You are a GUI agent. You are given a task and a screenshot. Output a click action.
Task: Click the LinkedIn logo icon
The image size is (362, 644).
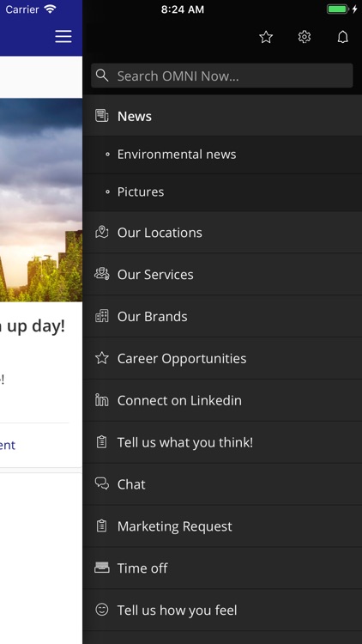pyautogui.click(x=102, y=400)
